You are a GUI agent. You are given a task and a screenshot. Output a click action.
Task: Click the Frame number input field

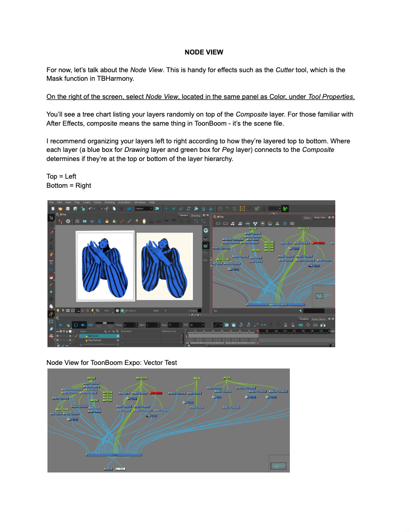[x=129, y=325]
